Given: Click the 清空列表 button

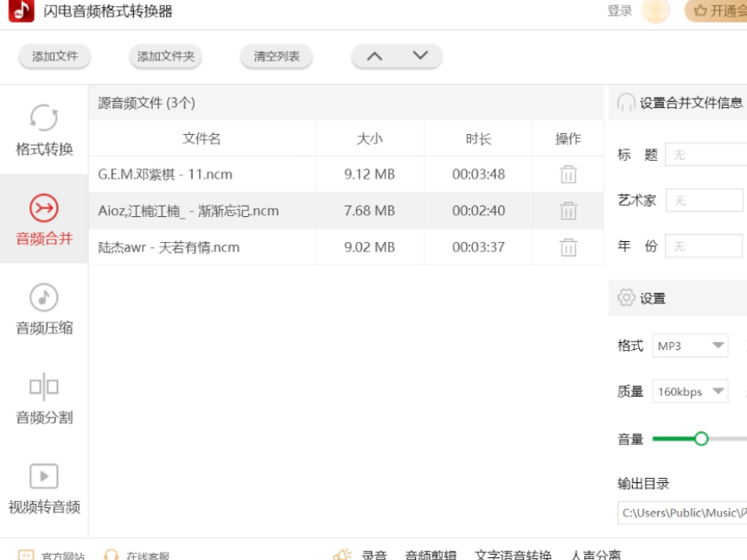Looking at the screenshot, I should pyautogui.click(x=277, y=56).
